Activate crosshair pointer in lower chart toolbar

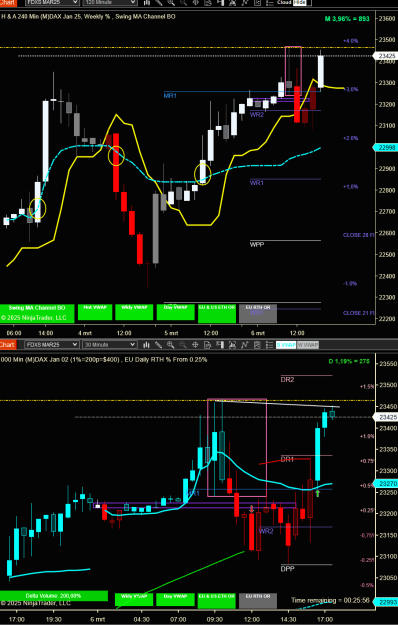tap(195, 345)
